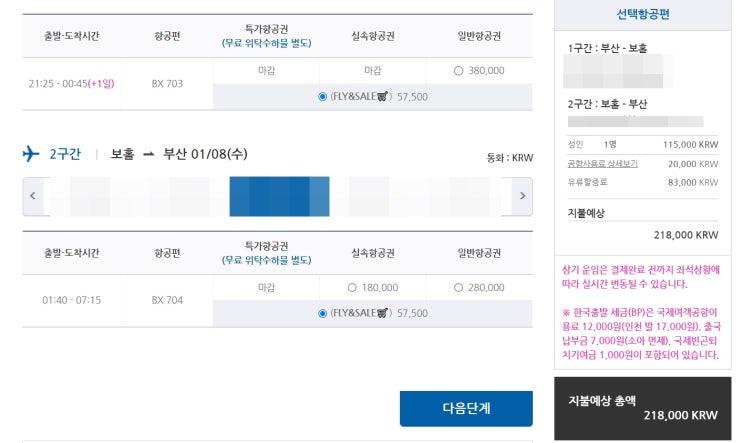Click the 선택항공편 panel heading
The height and width of the screenshot is (443, 743).
pyautogui.click(x=643, y=14)
